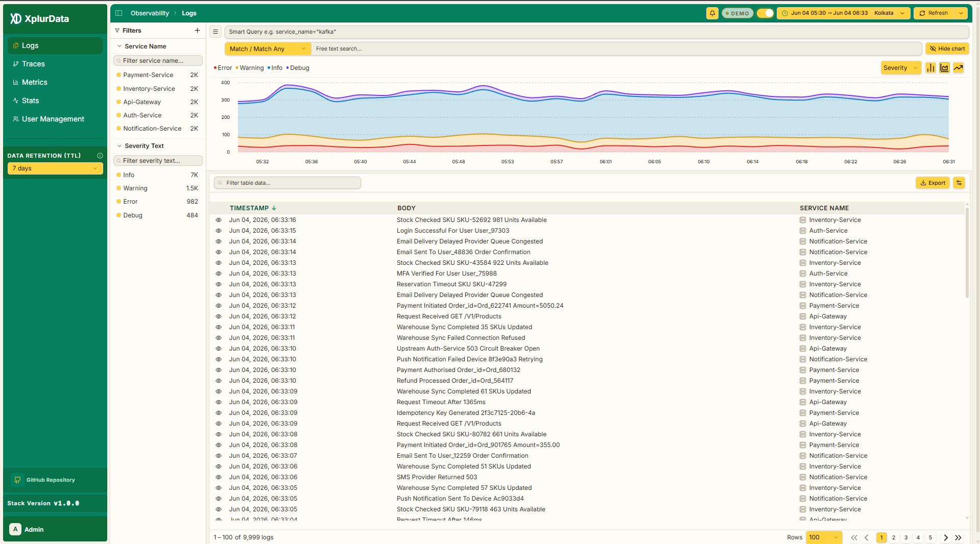The height and width of the screenshot is (544, 980).
Task: Click service icon of SMS Provider Returned 503 row
Action: point(803,477)
